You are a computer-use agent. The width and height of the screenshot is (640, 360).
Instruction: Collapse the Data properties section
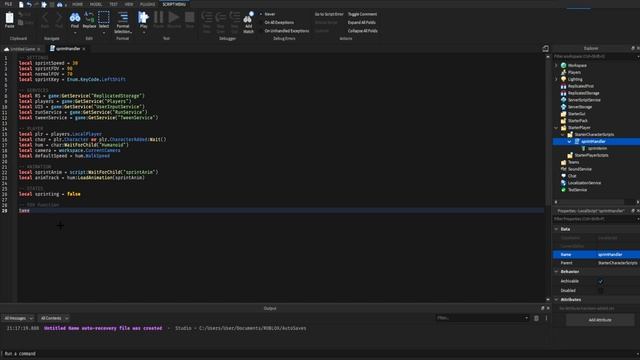(556, 229)
